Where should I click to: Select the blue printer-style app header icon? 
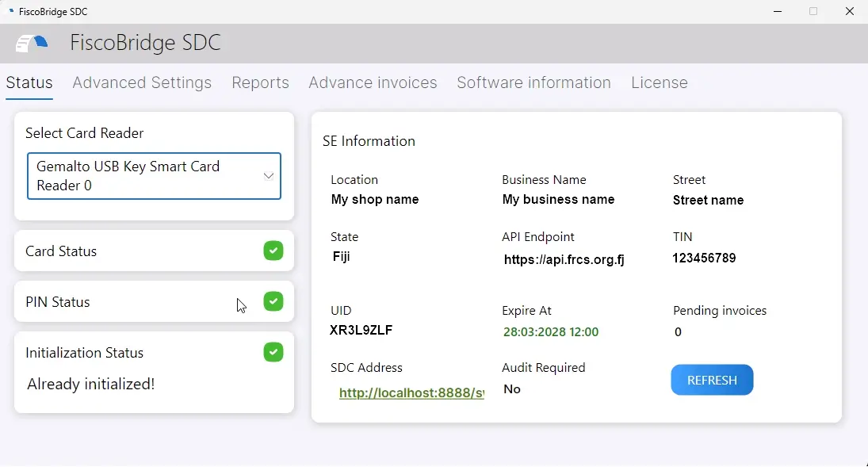[31, 43]
